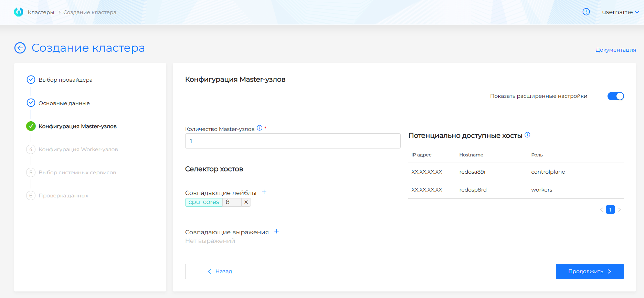Go to previous page of hosts table
This screenshot has height=298, width=644.
[601, 209]
